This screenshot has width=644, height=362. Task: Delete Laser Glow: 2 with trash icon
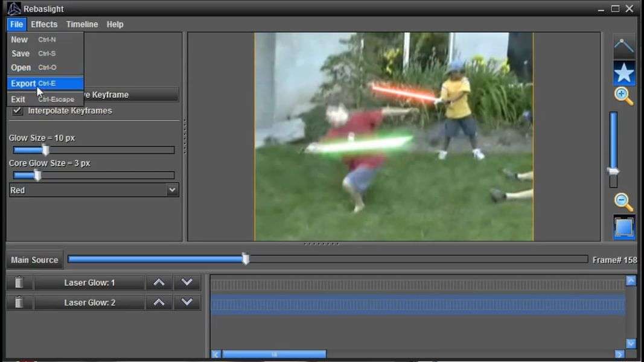coord(19,302)
